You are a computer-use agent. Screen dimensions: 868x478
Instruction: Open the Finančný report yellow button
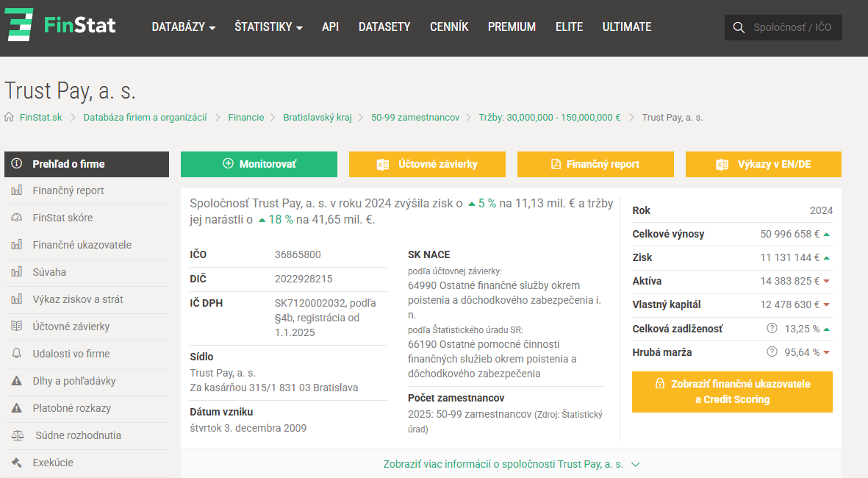tap(595, 164)
